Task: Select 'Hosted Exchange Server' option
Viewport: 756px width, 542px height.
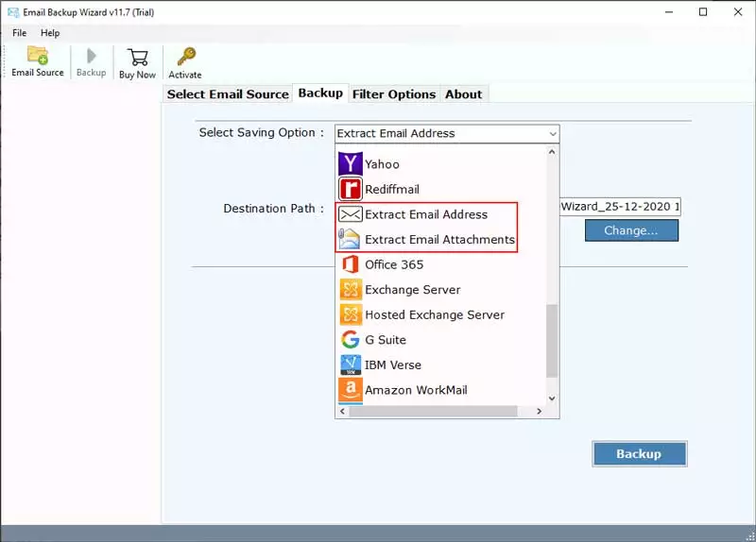Action: tap(435, 314)
